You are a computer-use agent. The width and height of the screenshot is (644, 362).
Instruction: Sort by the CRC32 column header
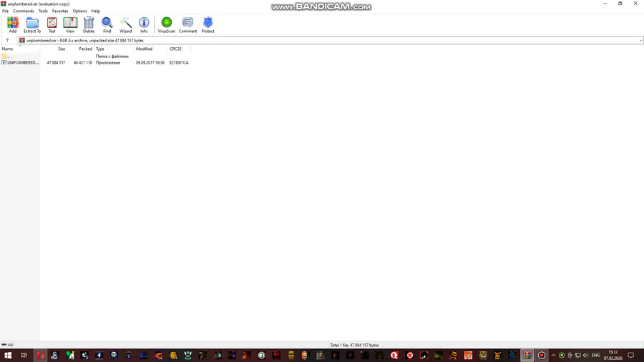pyautogui.click(x=179, y=49)
